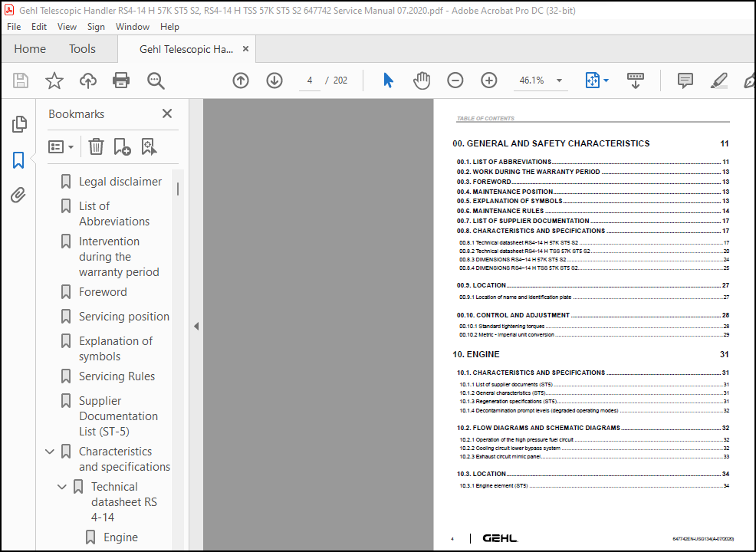Close the Bookmarks panel

click(x=167, y=113)
